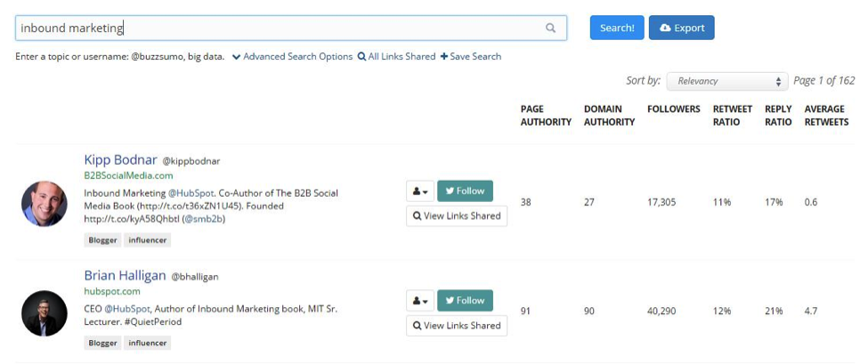
Task: Click Brian Halligan's profile photo
Action: 45,313
